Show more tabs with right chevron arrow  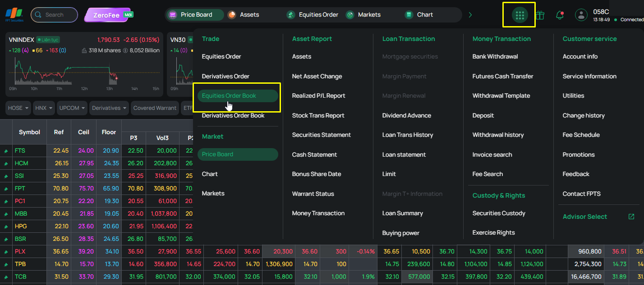[x=470, y=15]
